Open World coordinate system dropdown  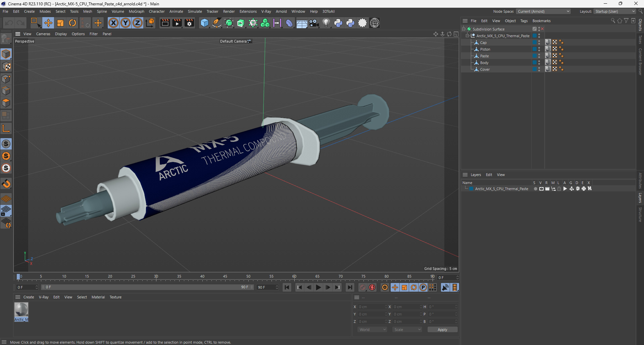(373, 330)
